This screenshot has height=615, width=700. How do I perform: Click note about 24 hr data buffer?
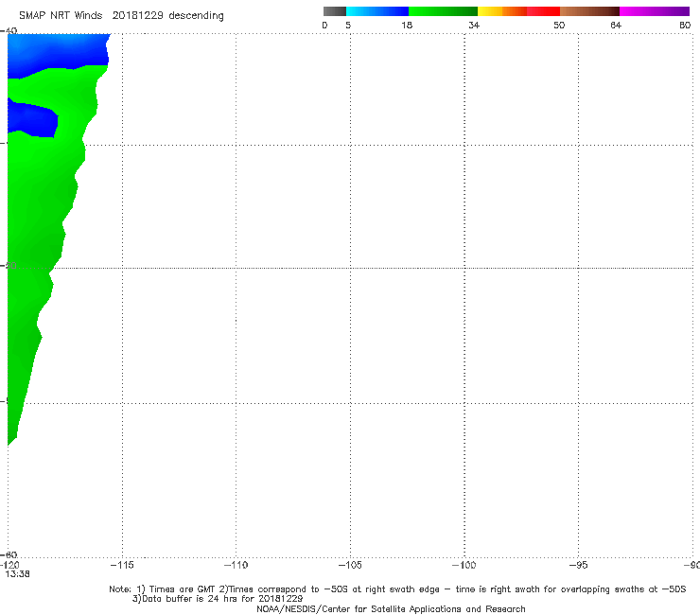tap(218, 599)
